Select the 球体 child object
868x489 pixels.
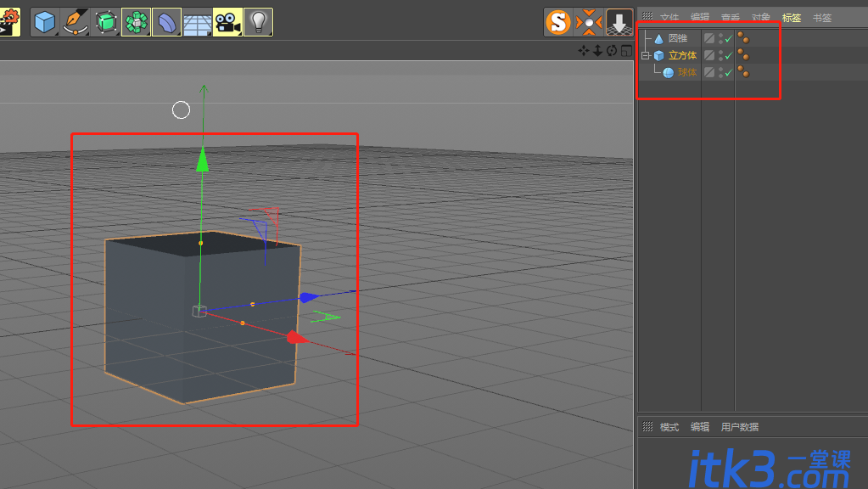687,72
